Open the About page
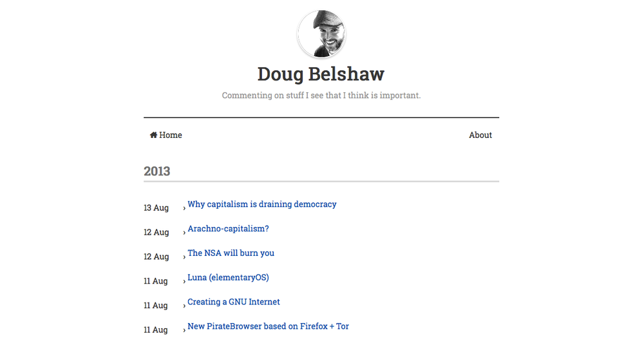 (x=480, y=135)
